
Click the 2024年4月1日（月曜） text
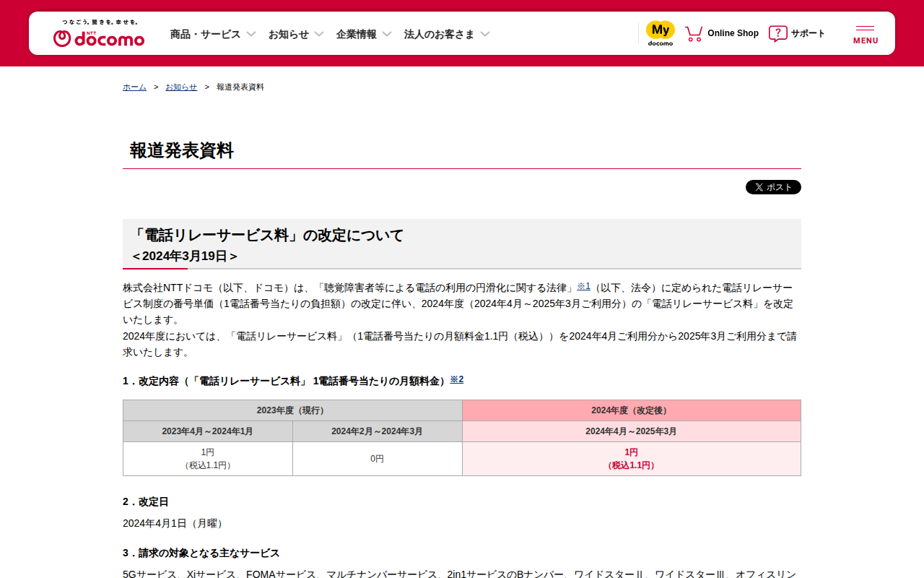coord(174,523)
